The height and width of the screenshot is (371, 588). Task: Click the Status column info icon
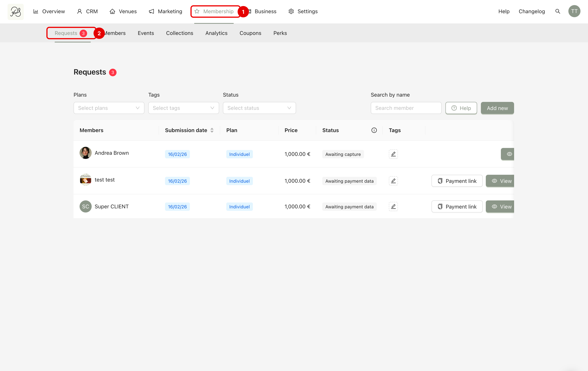point(374,130)
